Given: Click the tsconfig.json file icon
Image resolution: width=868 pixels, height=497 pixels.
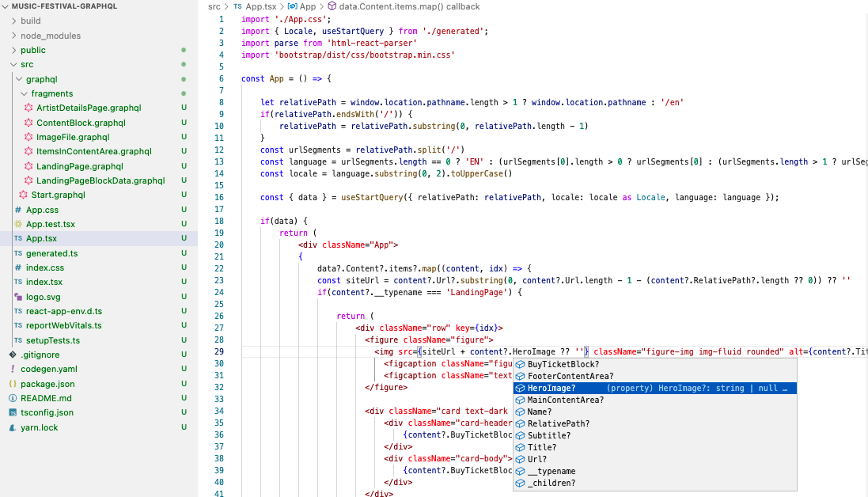Looking at the screenshot, I should [13, 412].
